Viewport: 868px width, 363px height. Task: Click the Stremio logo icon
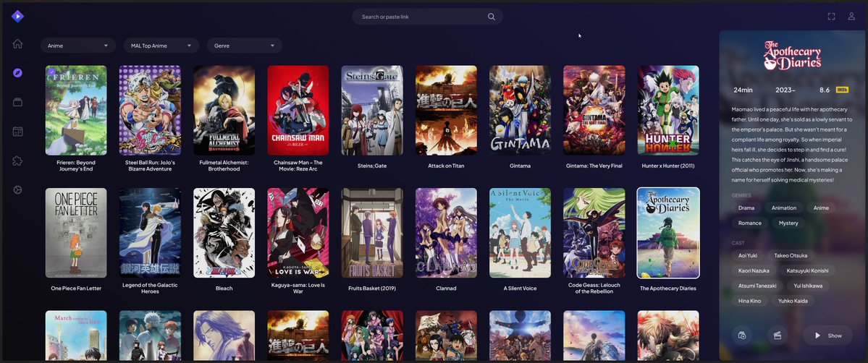coord(17,17)
